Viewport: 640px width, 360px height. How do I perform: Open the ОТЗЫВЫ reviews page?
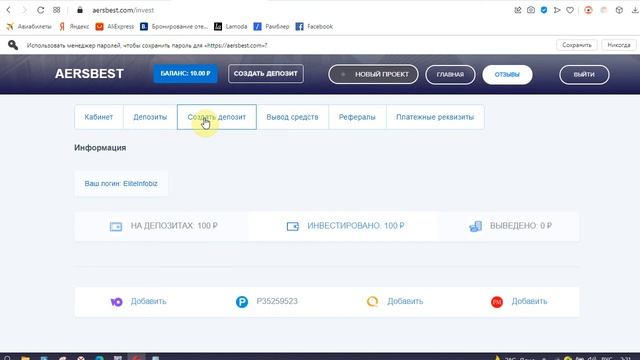507,75
